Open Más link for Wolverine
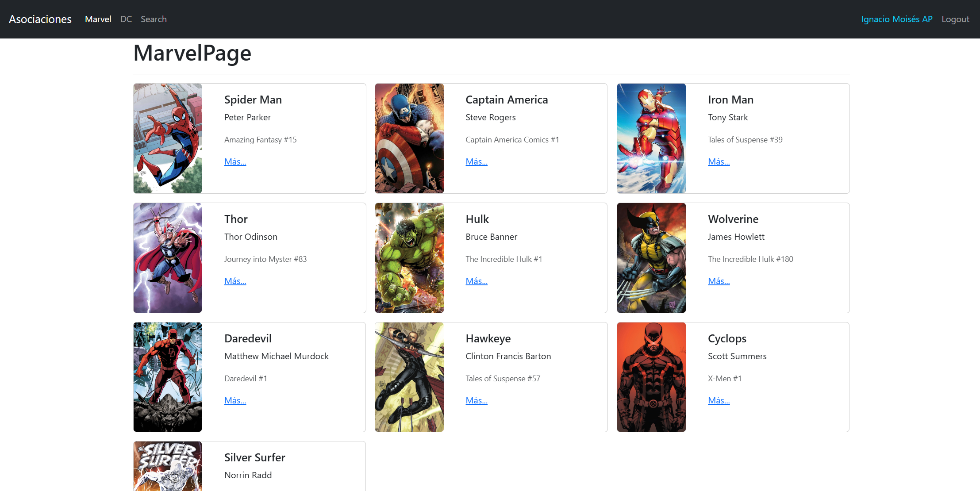980x491 pixels. tap(719, 281)
